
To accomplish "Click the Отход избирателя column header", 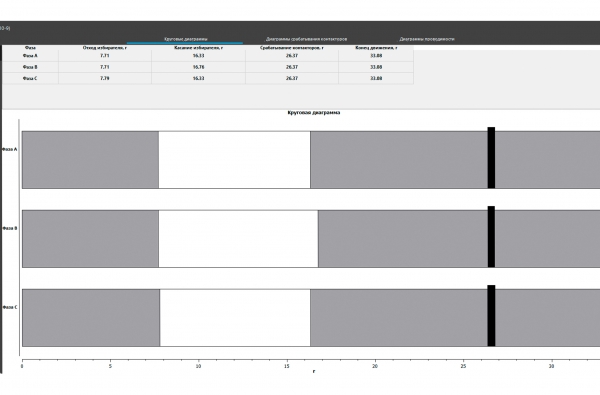I will (x=105, y=48).
